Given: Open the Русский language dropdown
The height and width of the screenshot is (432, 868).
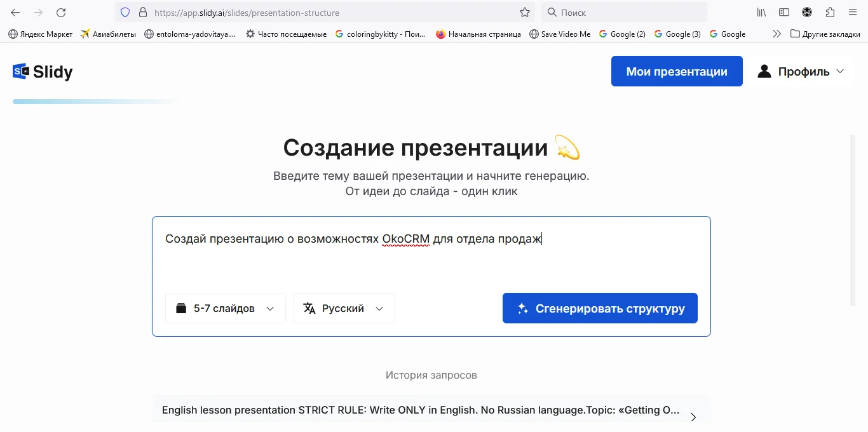Looking at the screenshot, I should (x=344, y=308).
